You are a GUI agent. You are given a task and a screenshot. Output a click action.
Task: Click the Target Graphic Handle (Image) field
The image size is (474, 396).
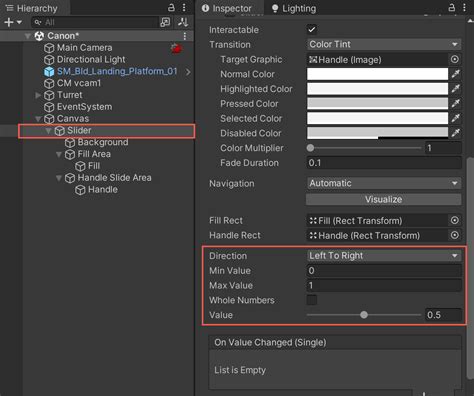tap(377, 60)
